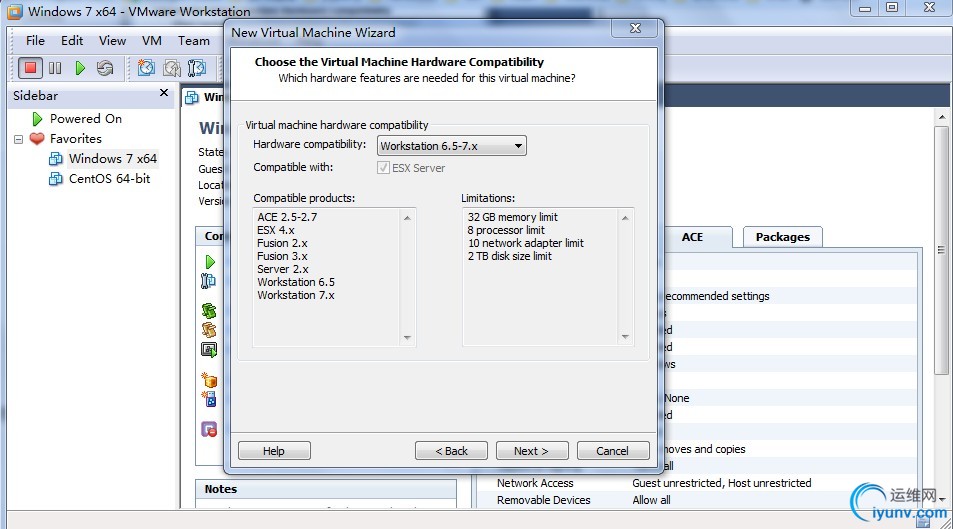Click the Reset toolbar icon
Screen dimensions: 953x529
[x=105, y=67]
